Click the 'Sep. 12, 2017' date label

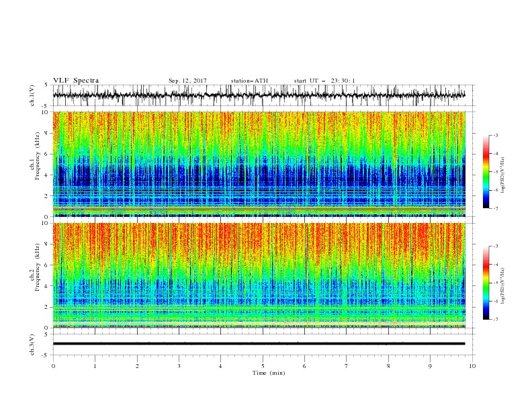pyautogui.click(x=187, y=81)
